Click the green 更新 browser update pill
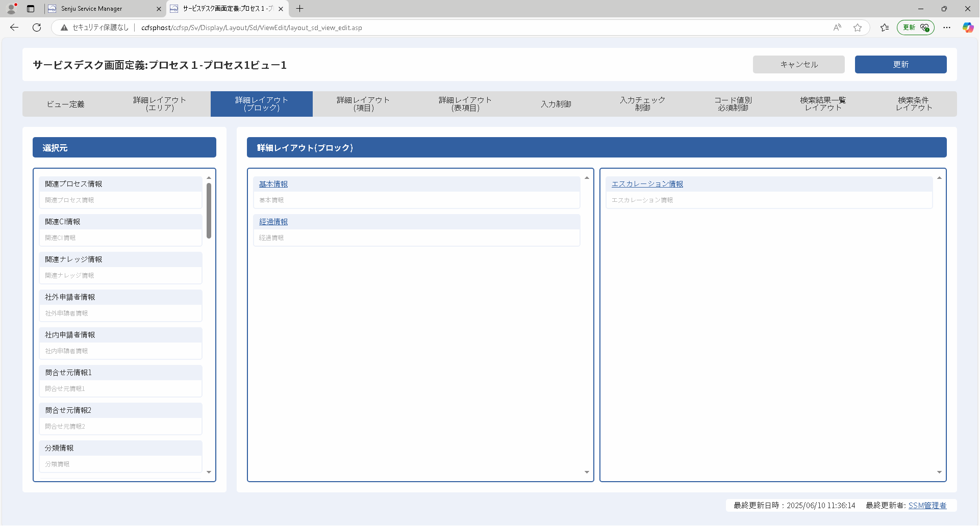Viewport: 980px width, 526px height. [x=916, y=28]
